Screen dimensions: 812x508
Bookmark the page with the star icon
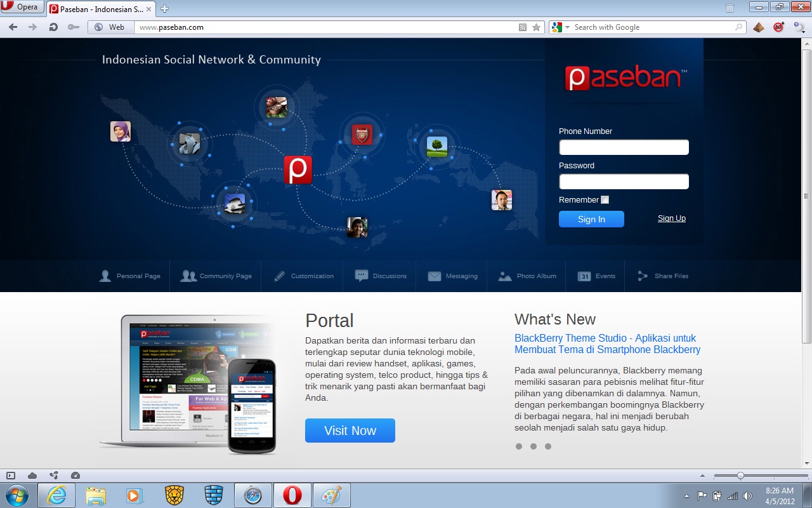(x=537, y=27)
